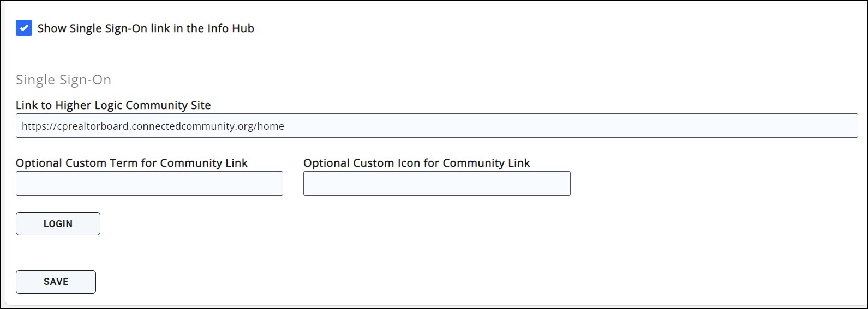Image resolution: width=868 pixels, height=309 pixels.
Task: Click the white checkmark icon in blue box
Action: click(24, 28)
